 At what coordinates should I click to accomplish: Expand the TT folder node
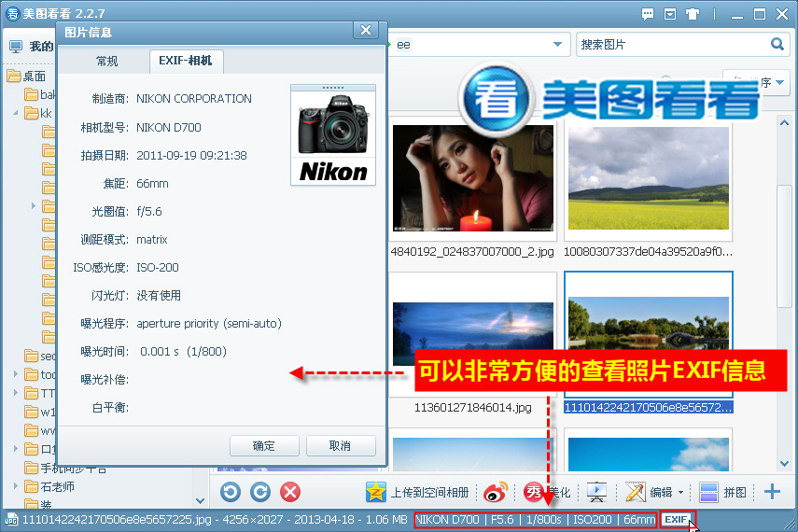pyautogui.click(x=15, y=393)
